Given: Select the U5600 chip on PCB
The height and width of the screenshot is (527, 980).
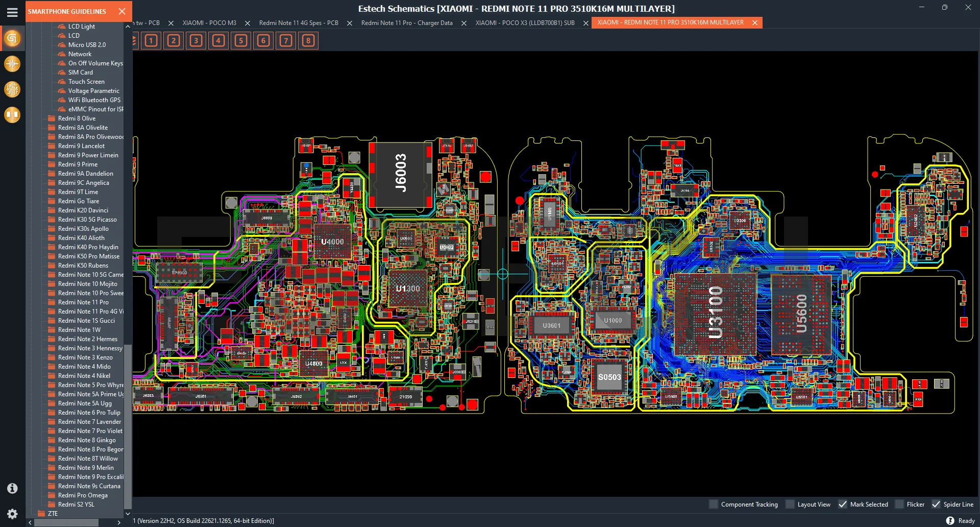Looking at the screenshot, I should point(801,314).
